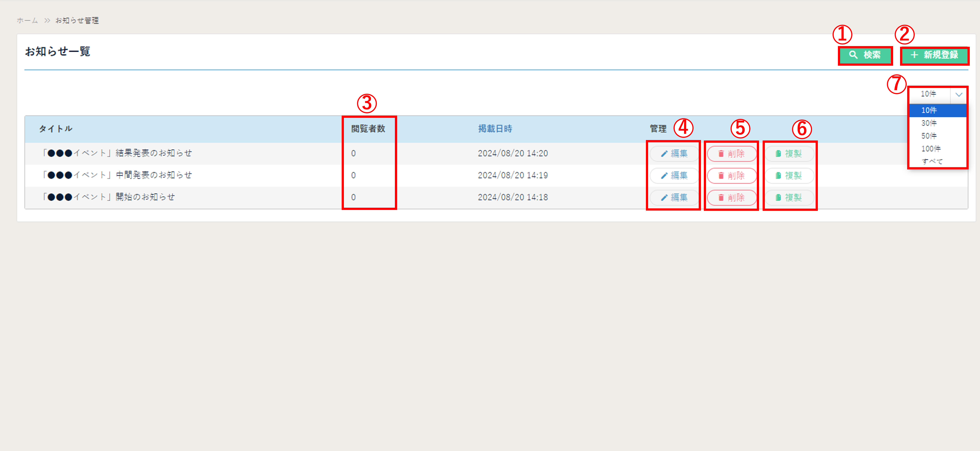Click duplicate icon for 開始のお知らせ notice
The height and width of the screenshot is (451, 980).
click(778, 198)
